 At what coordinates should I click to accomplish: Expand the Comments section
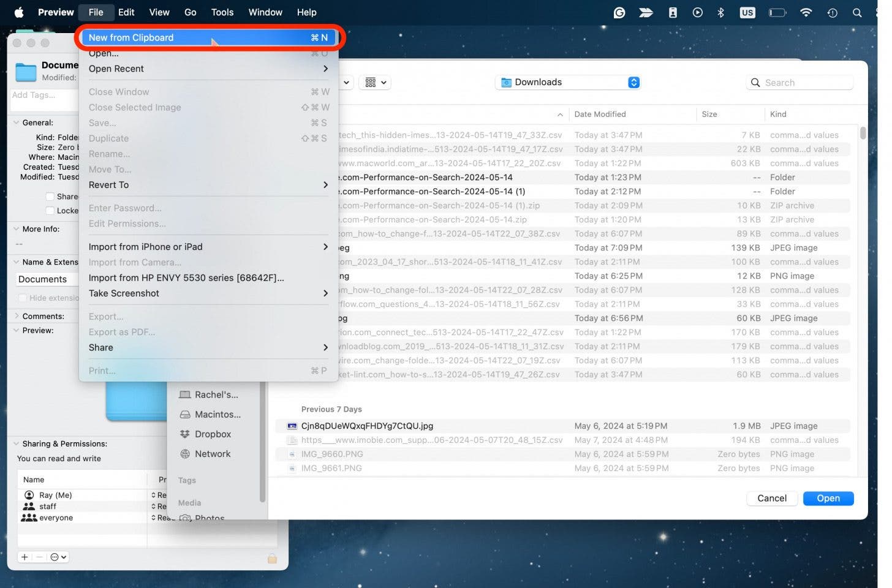(17, 316)
